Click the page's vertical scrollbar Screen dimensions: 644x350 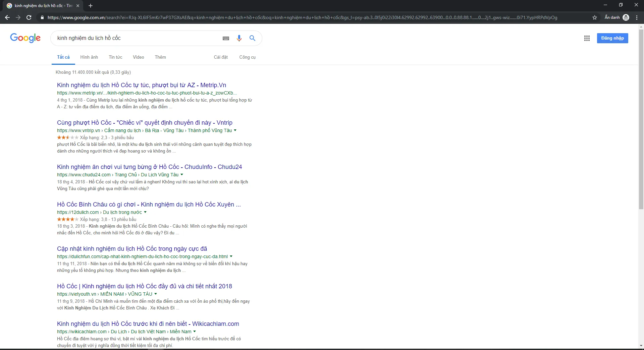point(641,117)
